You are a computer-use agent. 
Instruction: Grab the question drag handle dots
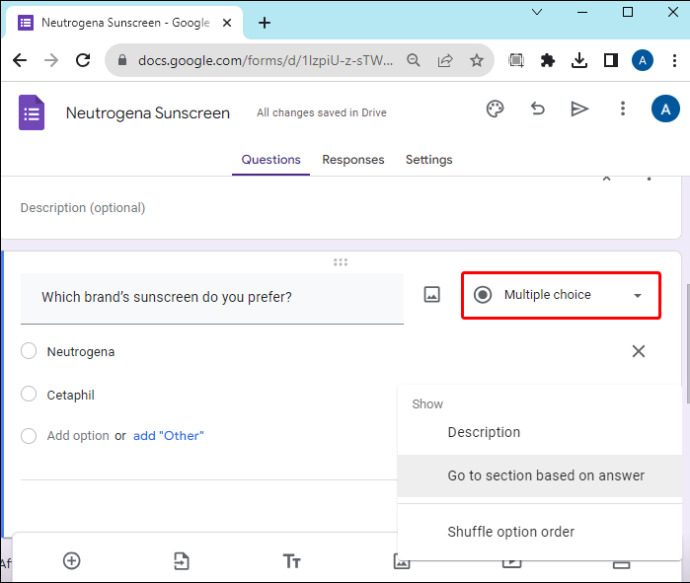coord(340,263)
